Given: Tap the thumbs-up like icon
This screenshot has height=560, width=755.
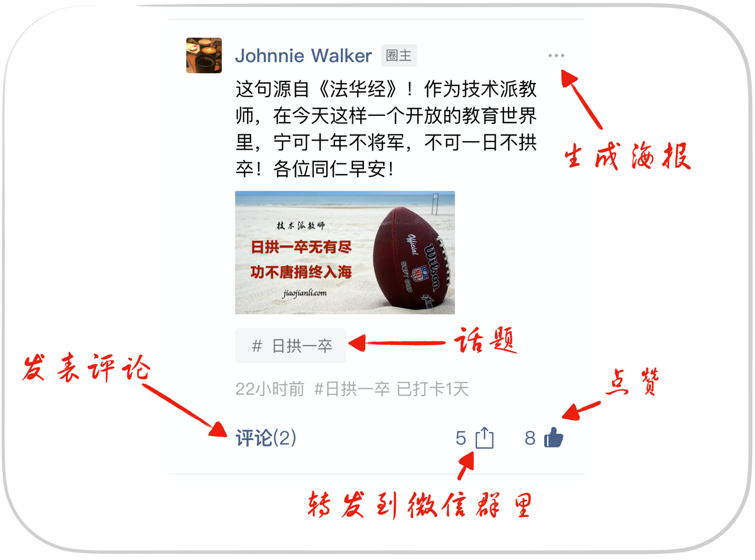Looking at the screenshot, I should coord(553,437).
